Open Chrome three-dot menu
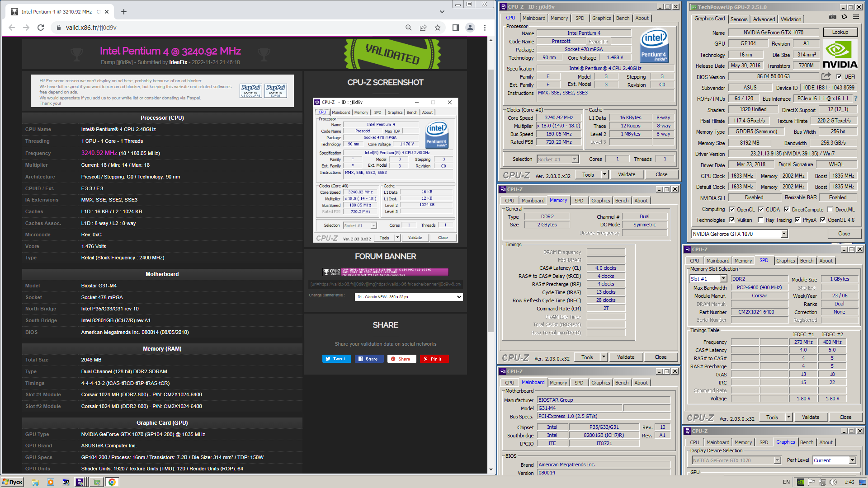The width and height of the screenshot is (868, 488). coord(485,28)
